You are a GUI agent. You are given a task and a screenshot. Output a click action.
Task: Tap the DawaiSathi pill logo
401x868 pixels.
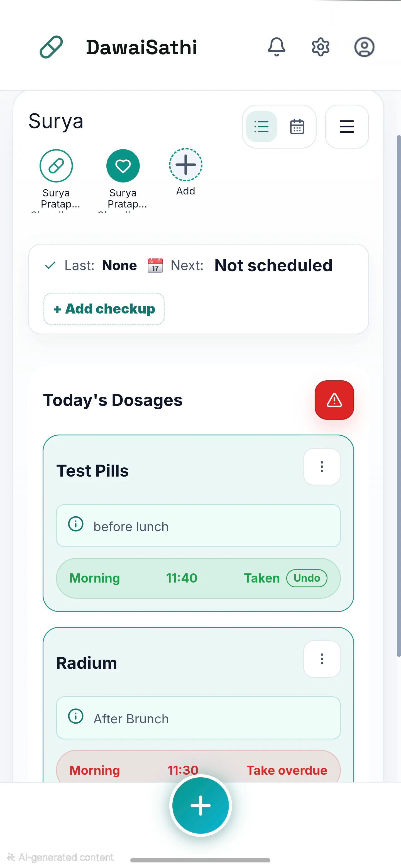pyautogui.click(x=51, y=47)
